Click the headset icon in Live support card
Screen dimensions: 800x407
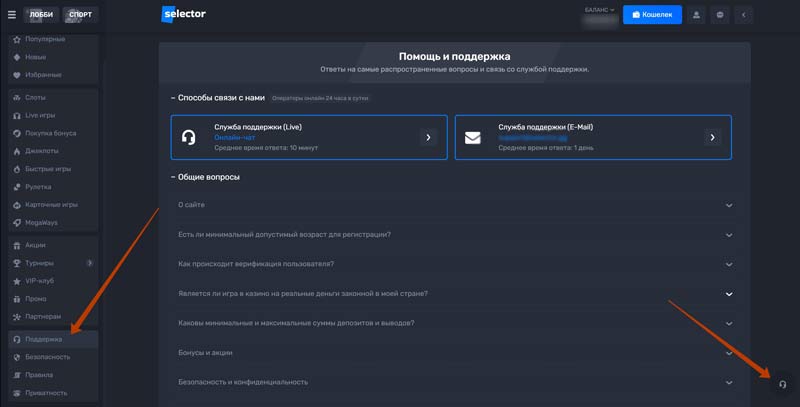point(188,138)
